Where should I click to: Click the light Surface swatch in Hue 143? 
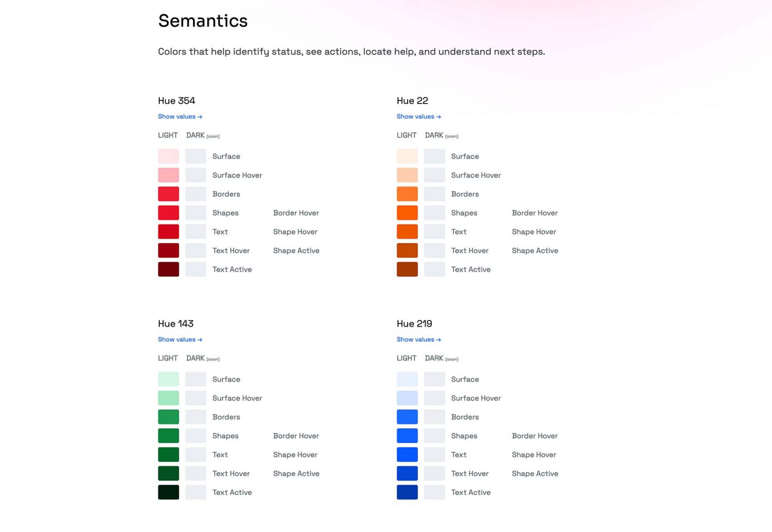[x=168, y=379]
